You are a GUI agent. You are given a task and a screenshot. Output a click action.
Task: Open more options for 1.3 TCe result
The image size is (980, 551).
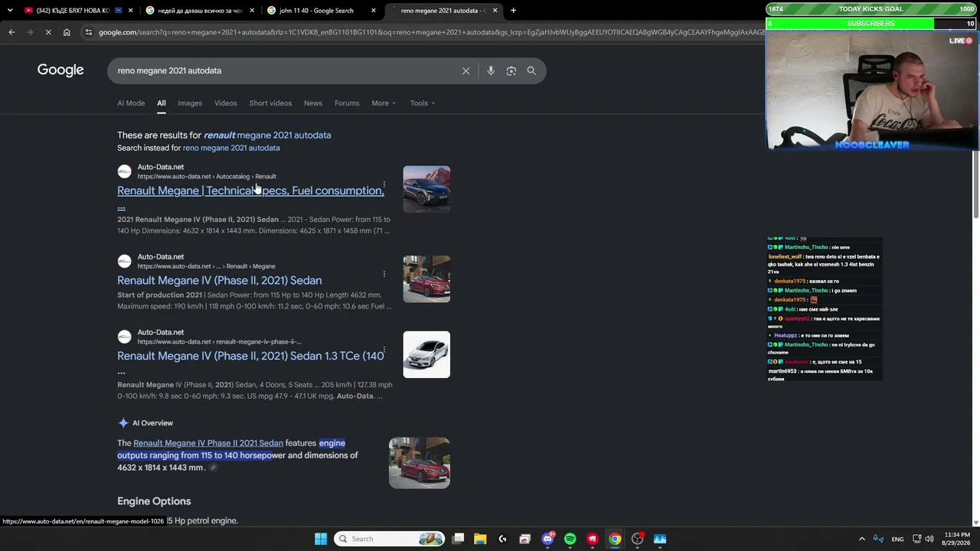(384, 349)
